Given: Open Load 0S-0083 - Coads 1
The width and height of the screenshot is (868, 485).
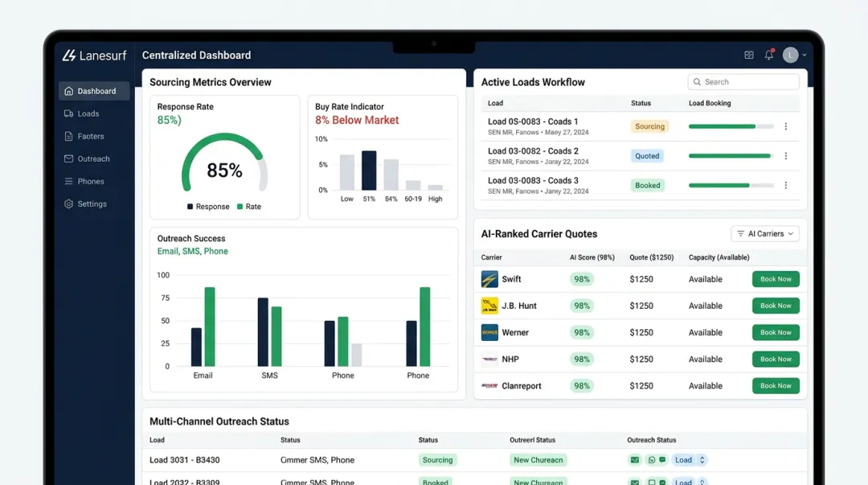Looking at the screenshot, I should (533, 121).
